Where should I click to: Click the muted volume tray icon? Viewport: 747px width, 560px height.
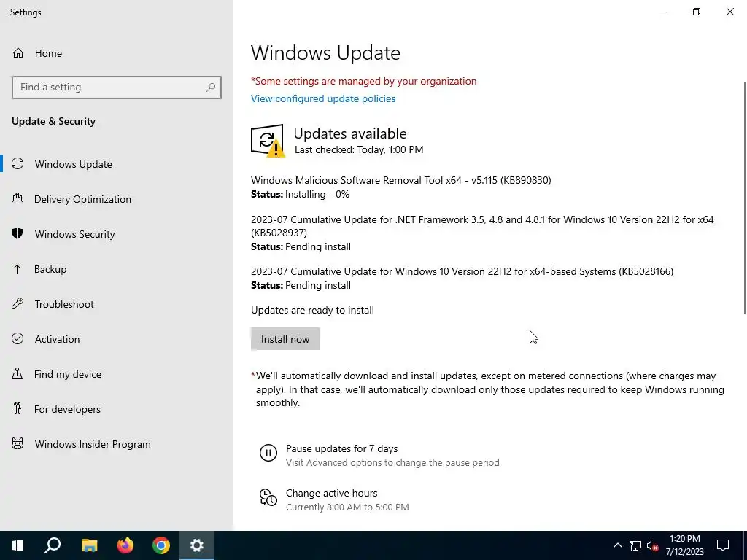point(652,545)
